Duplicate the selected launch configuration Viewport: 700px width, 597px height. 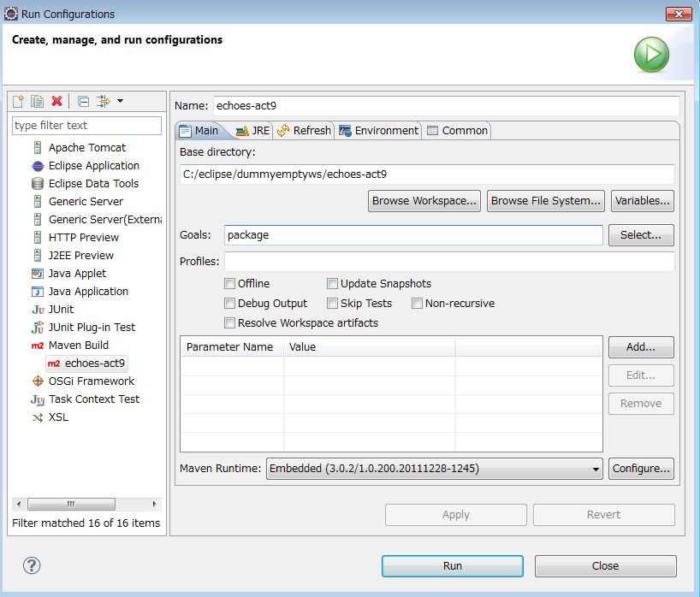point(37,101)
